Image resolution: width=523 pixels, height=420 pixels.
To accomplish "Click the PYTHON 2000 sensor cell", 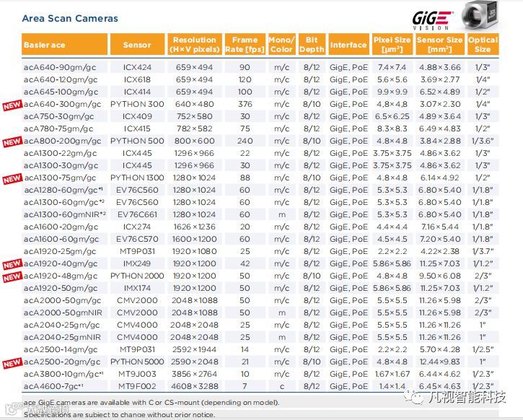I will 137,276.
